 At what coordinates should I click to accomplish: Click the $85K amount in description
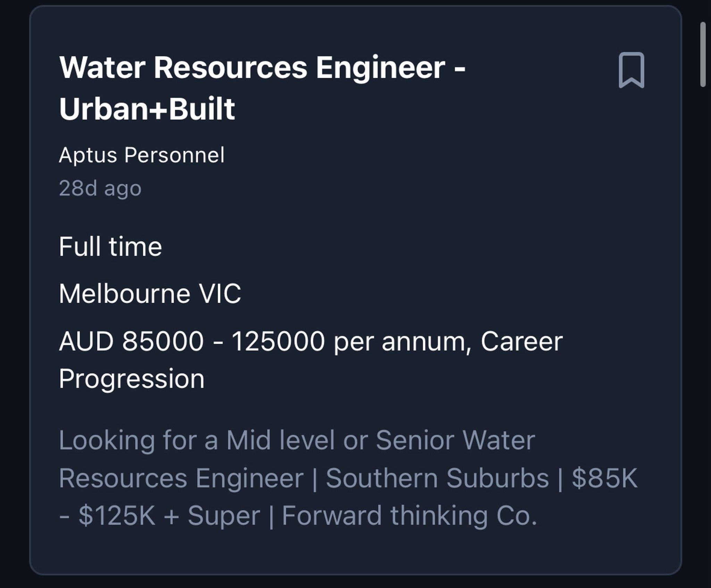(604, 478)
